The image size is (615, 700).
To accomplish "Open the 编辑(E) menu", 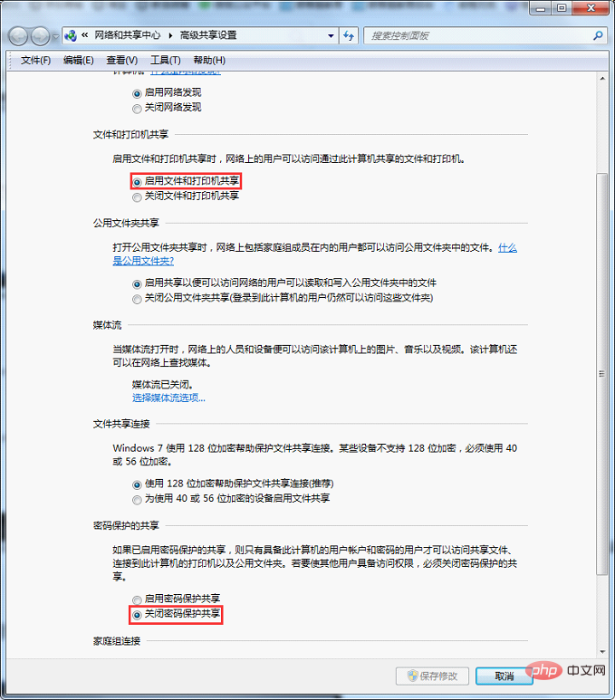I will pyautogui.click(x=79, y=61).
